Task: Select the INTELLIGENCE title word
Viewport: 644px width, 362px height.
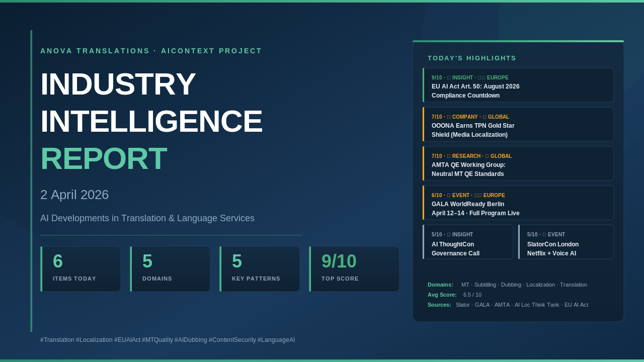Action: tap(151, 121)
